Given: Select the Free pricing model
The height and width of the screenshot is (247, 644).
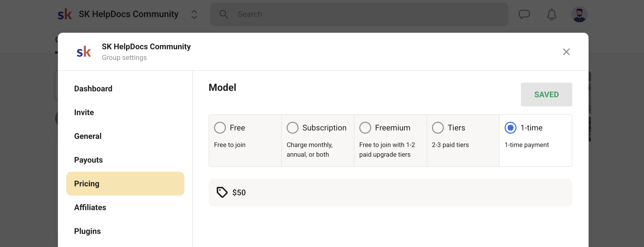Looking at the screenshot, I should (220, 128).
